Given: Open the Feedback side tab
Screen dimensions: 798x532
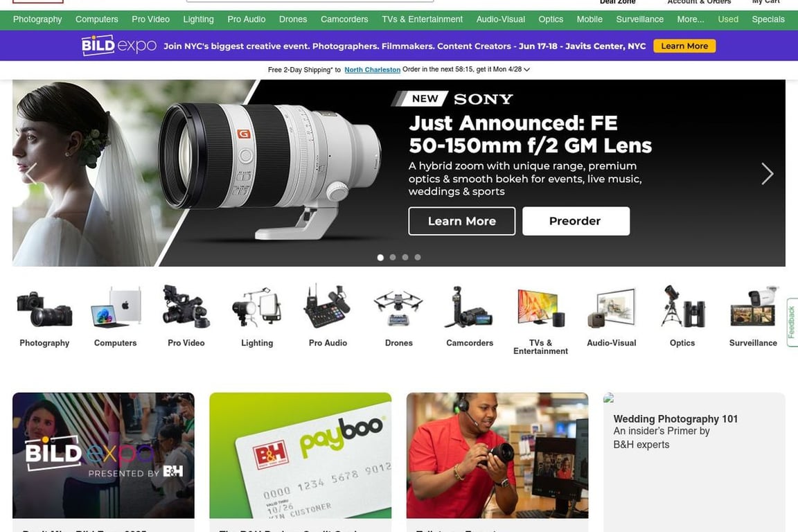Looking at the screenshot, I should [791, 322].
